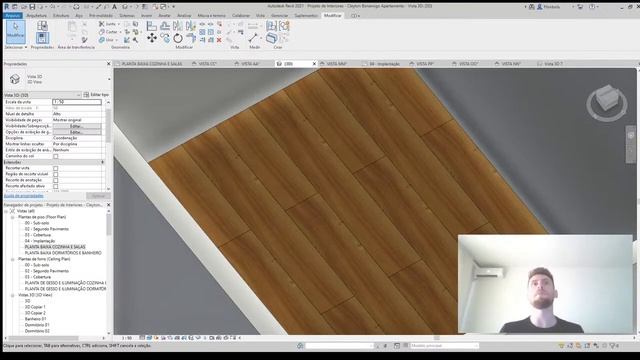The image size is (640, 360).
Task: Click Editar button for Visibilidade/Sobreposição
Action: [x=77, y=126]
